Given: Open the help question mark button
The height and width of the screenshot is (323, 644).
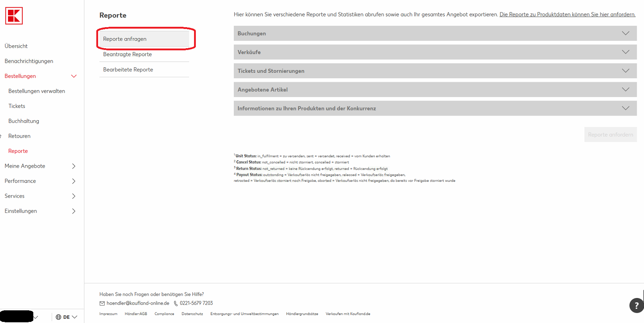Looking at the screenshot, I should point(636,305).
